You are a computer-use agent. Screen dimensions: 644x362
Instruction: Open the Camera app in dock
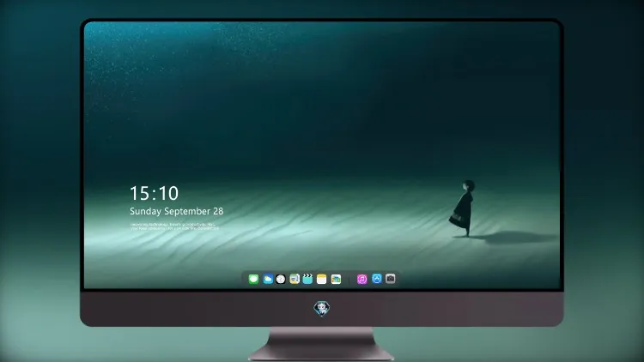pyautogui.click(x=391, y=279)
